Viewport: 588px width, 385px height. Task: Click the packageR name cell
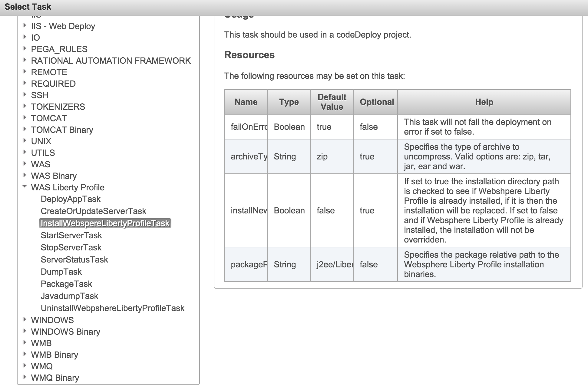click(x=246, y=264)
